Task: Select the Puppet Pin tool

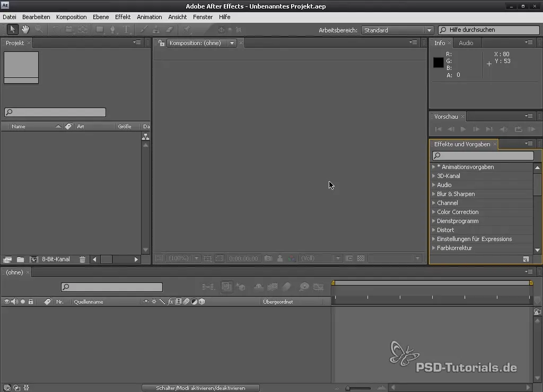Action: click(x=187, y=30)
